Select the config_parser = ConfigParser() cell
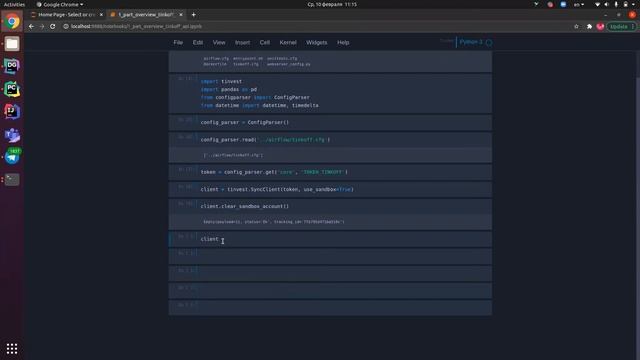The height and width of the screenshot is (360, 640). coord(330,122)
